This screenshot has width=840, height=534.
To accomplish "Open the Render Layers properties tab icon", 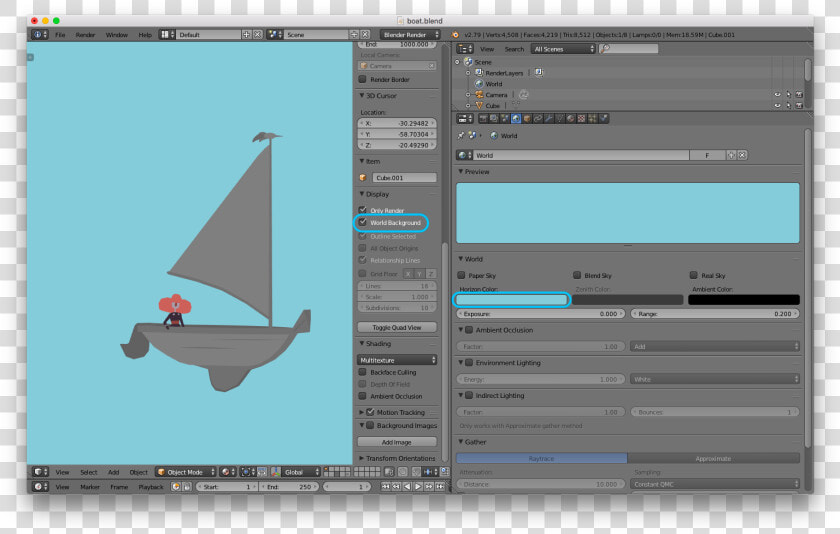I will (x=494, y=118).
